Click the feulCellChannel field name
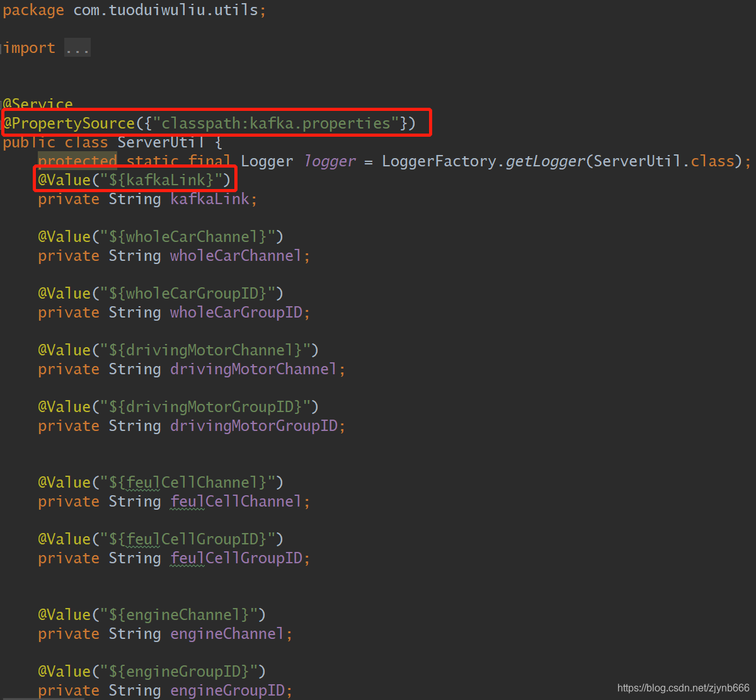The width and height of the screenshot is (756, 700). coord(236,502)
